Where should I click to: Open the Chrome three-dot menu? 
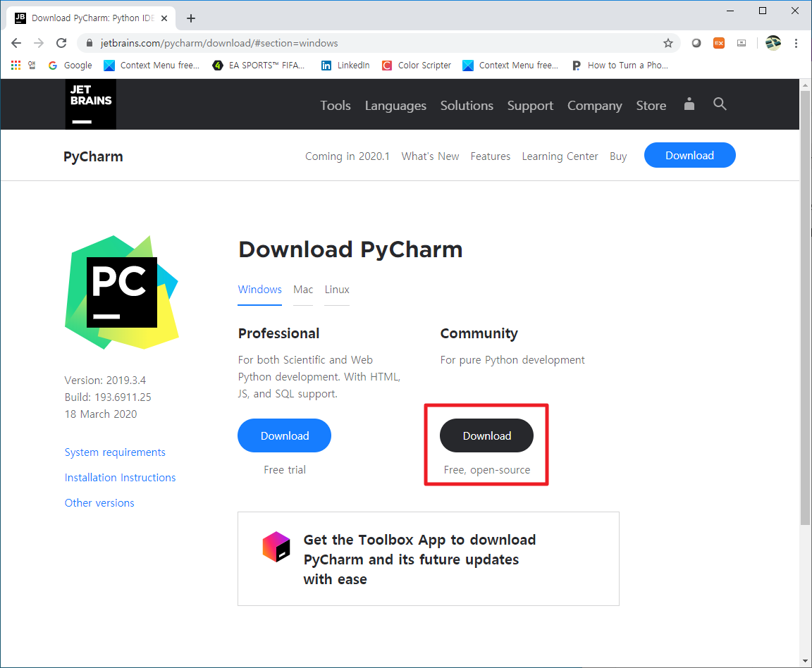[x=796, y=43]
